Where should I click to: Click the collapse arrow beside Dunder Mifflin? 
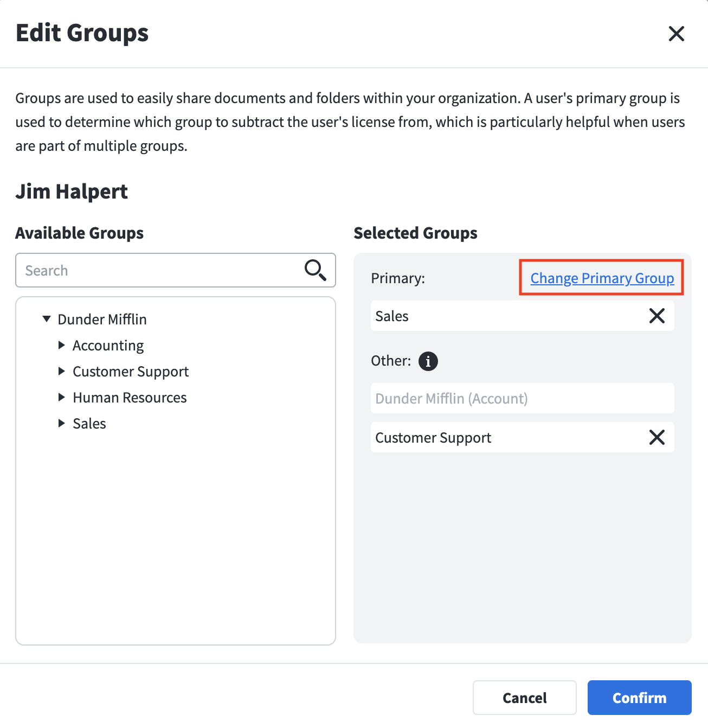point(46,319)
